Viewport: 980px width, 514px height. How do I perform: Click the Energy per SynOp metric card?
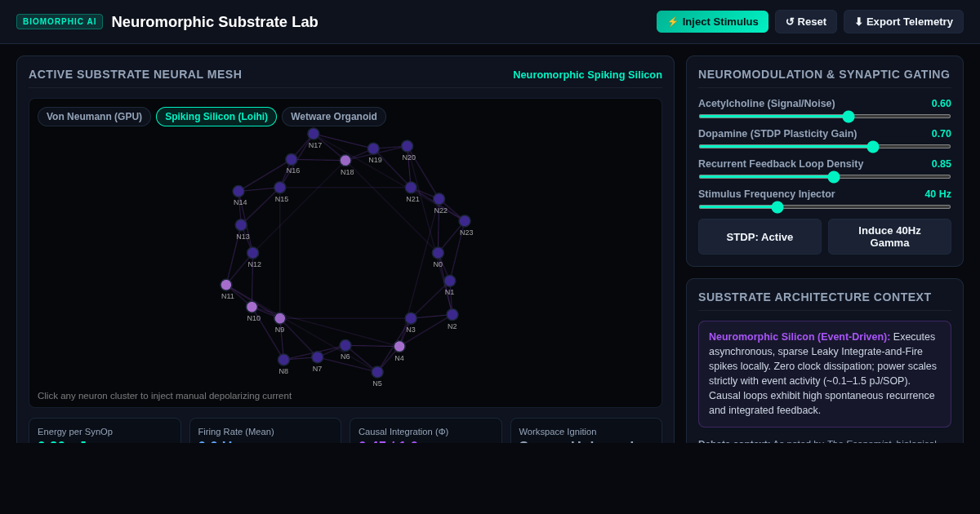[x=105, y=431]
